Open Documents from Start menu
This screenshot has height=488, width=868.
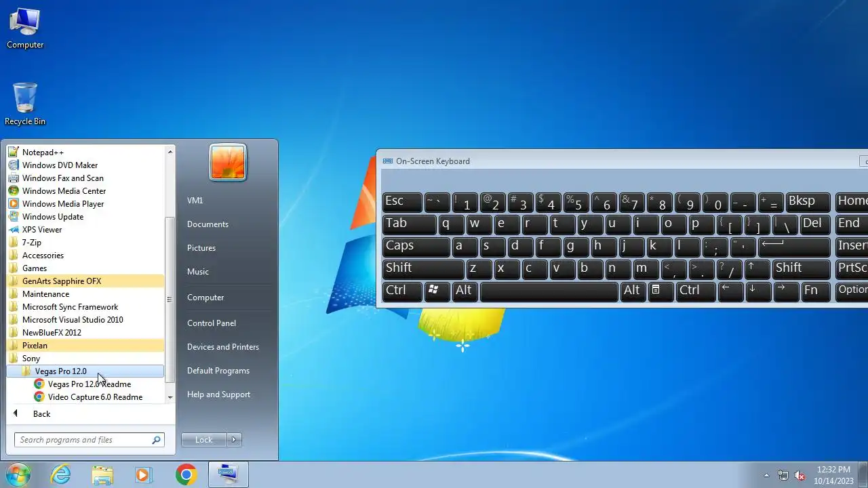[x=208, y=224]
